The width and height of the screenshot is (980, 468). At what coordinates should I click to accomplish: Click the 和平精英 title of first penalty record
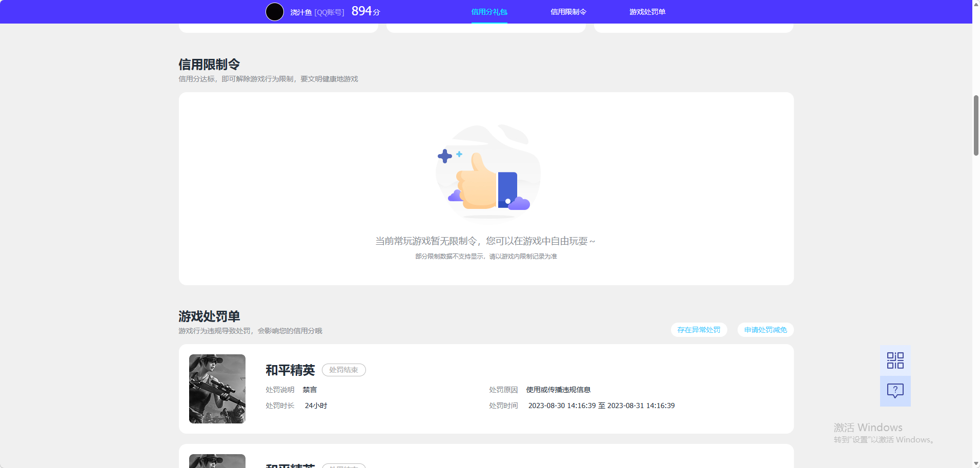point(290,370)
